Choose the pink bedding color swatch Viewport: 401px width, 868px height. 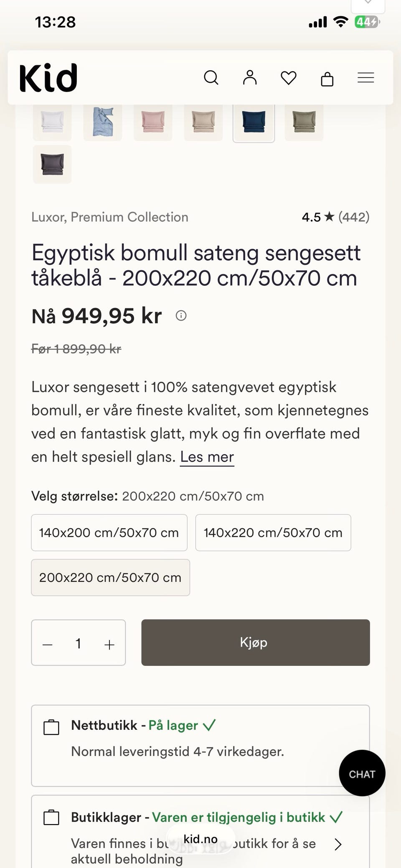coord(153,122)
